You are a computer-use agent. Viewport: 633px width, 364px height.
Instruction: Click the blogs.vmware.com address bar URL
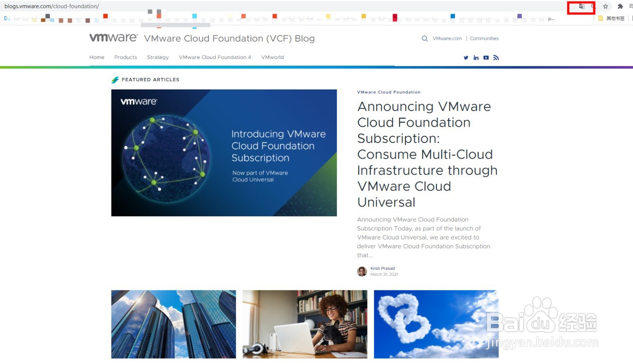click(x=52, y=6)
